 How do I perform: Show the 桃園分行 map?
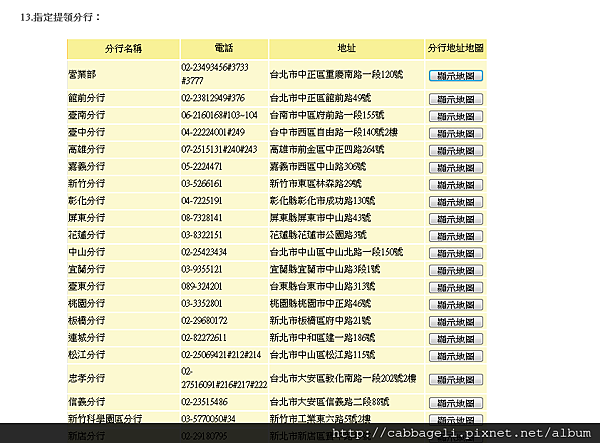[456, 305]
